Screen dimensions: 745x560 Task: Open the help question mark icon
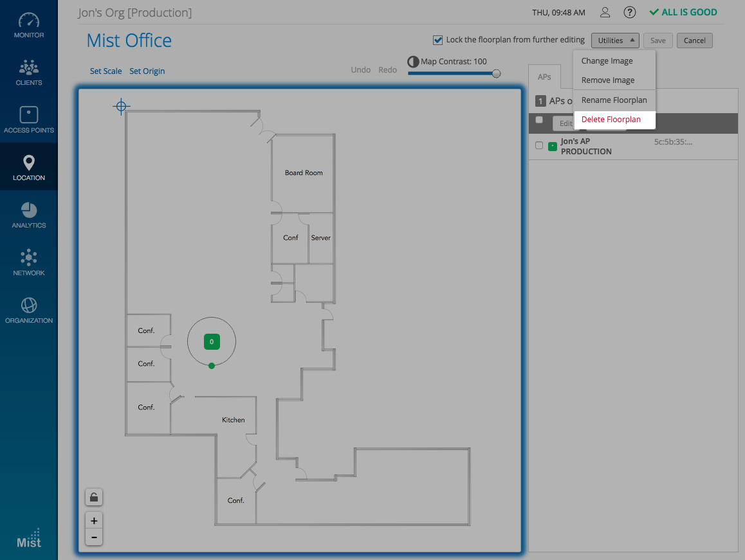[x=630, y=12]
